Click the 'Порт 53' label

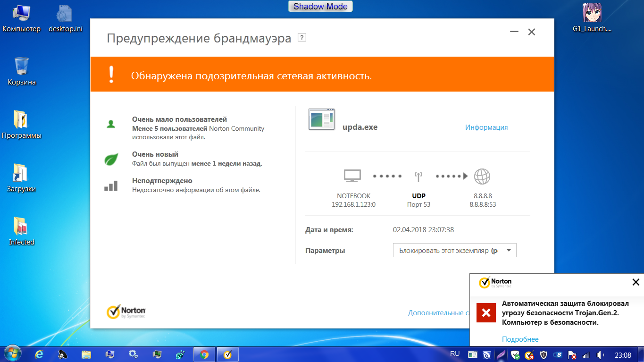pyautogui.click(x=419, y=204)
